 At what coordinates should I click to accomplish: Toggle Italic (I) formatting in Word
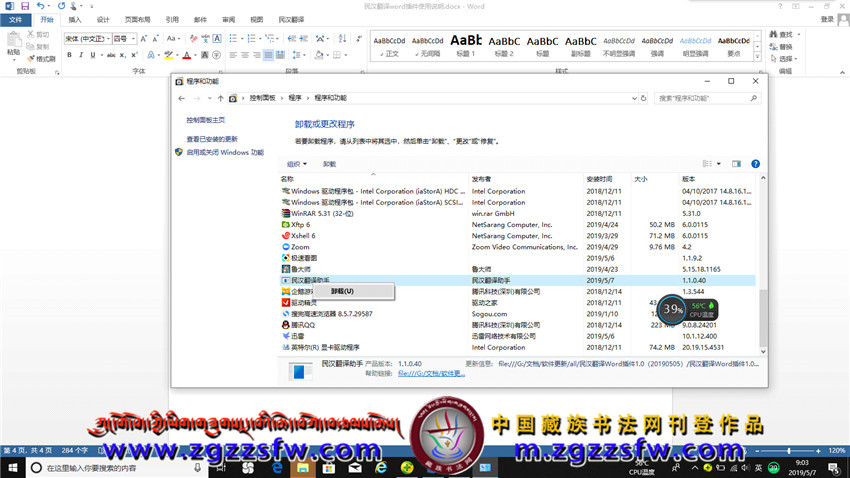click(81, 55)
